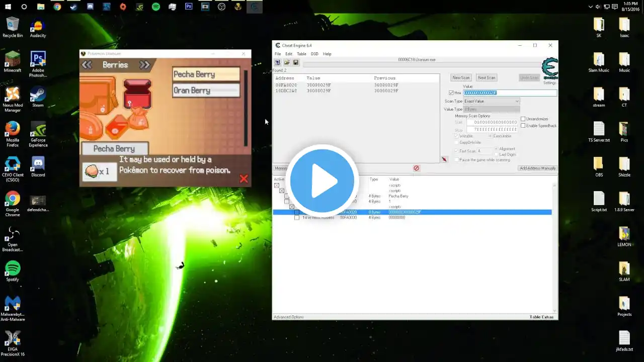Open the Scan Type dropdown
644x362 pixels.
tap(491, 101)
